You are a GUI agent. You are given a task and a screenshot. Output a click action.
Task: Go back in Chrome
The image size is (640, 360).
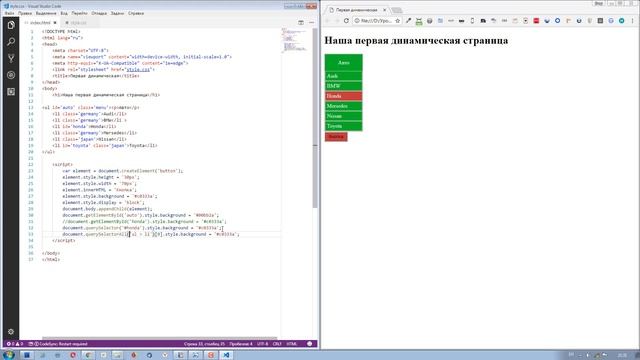pos(327,20)
